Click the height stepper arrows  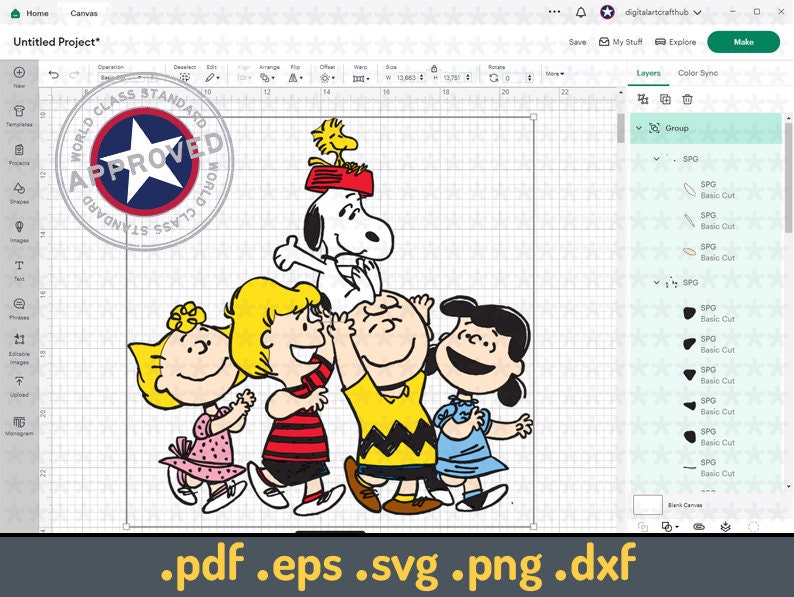[468, 77]
